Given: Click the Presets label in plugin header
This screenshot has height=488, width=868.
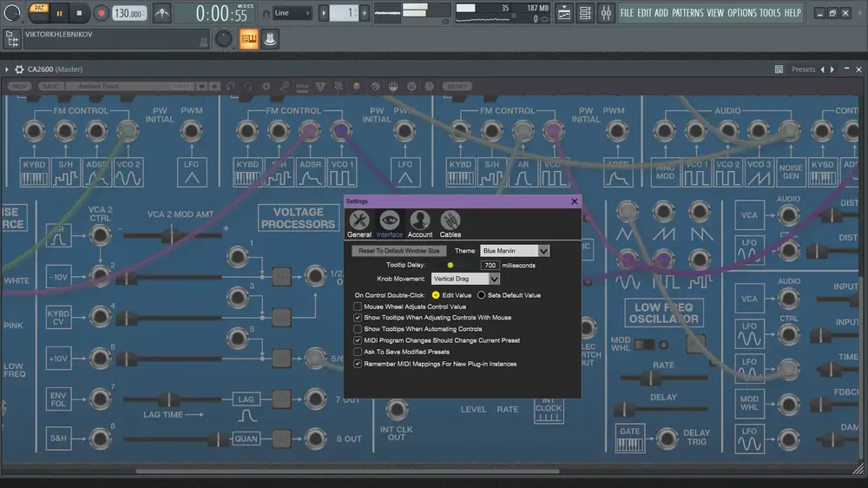Looking at the screenshot, I should point(803,69).
